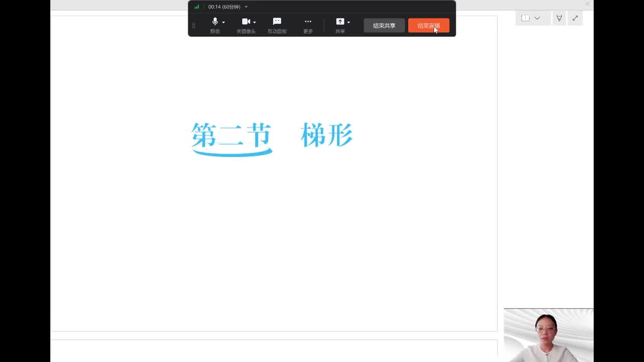The width and height of the screenshot is (644, 362).
Task: Open the 更多 more options menu
Action: click(x=308, y=25)
